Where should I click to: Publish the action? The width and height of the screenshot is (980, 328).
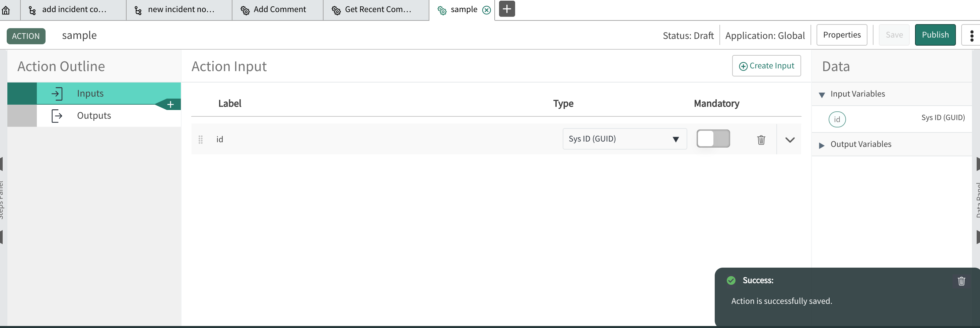click(x=935, y=35)
